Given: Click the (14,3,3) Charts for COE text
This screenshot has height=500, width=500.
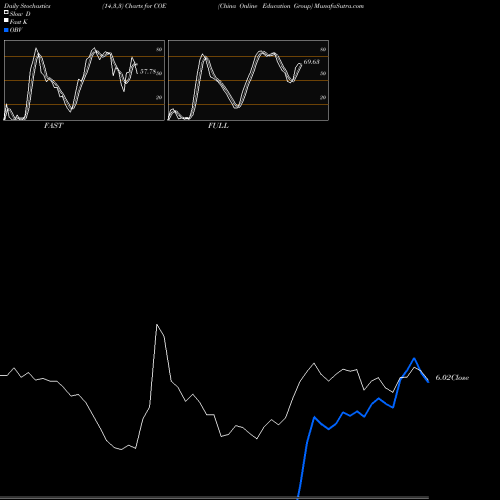Looking at the screenshot, I should pos(134,6).
